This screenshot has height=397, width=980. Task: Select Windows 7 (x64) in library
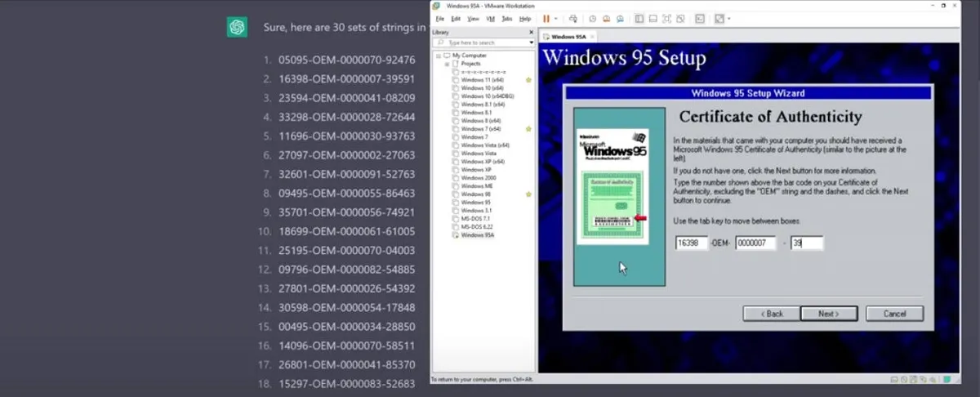pos(481,129)
